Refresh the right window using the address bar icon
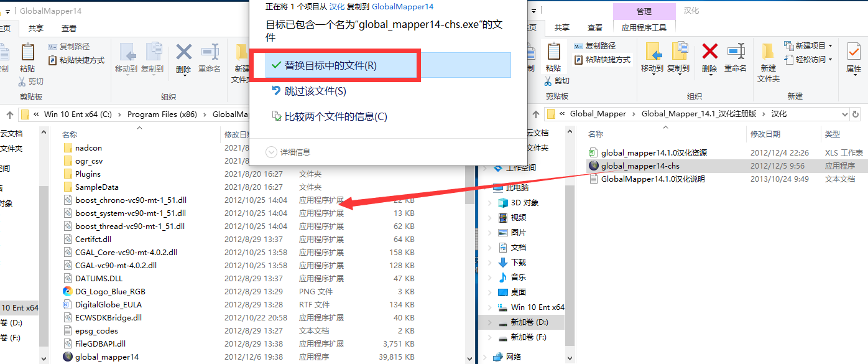868x364 pixels. click(856, 114)
